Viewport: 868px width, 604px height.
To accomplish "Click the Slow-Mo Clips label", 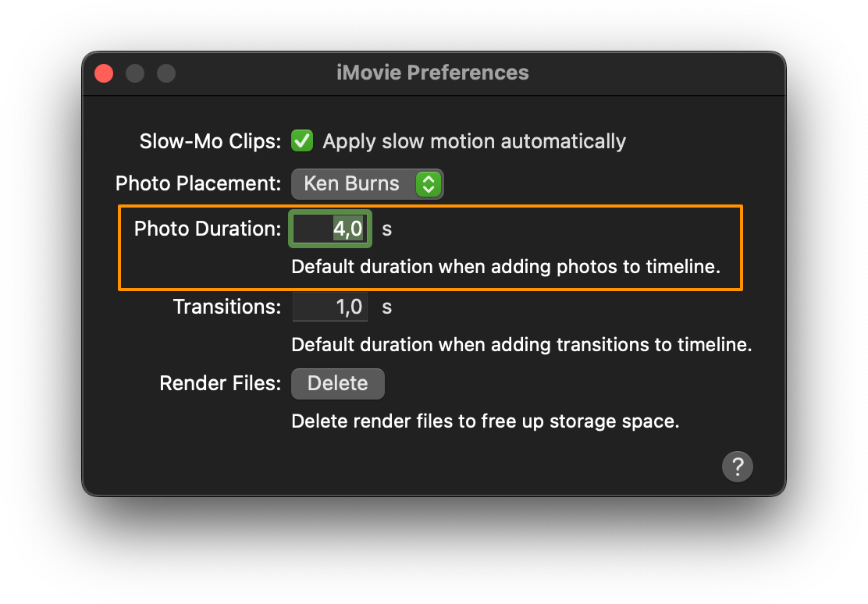I will pos(209,141).
